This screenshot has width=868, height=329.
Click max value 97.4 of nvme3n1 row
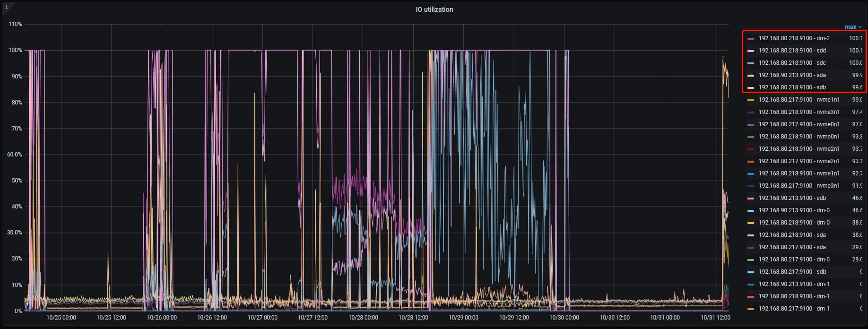(x=857, y=112)
